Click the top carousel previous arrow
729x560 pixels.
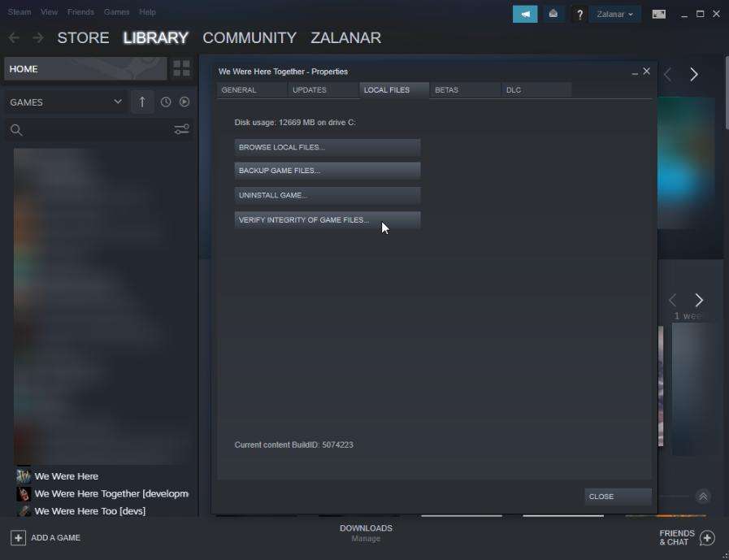[668, 75]
